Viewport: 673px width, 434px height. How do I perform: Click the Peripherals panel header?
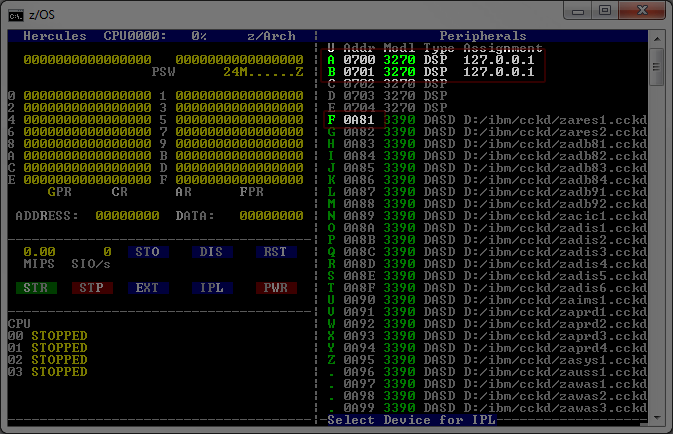pos(483,36)
